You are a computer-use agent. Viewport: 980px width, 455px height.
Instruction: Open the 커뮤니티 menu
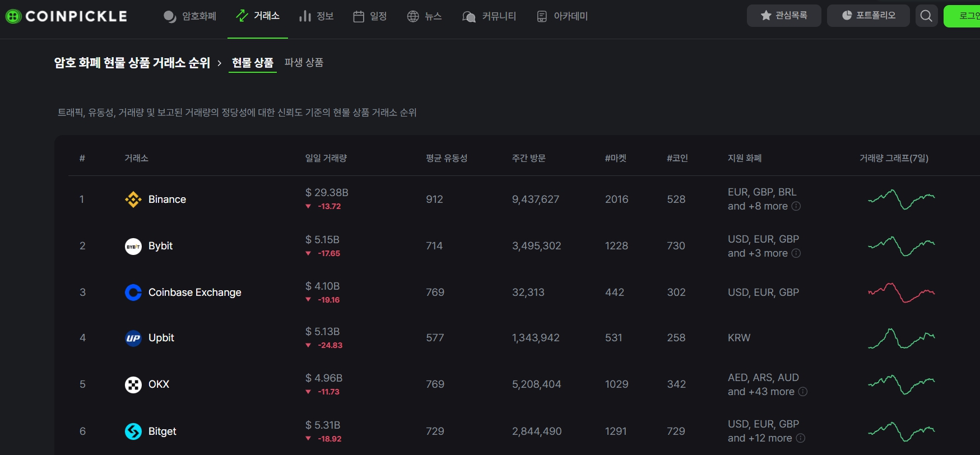[489, 16]
